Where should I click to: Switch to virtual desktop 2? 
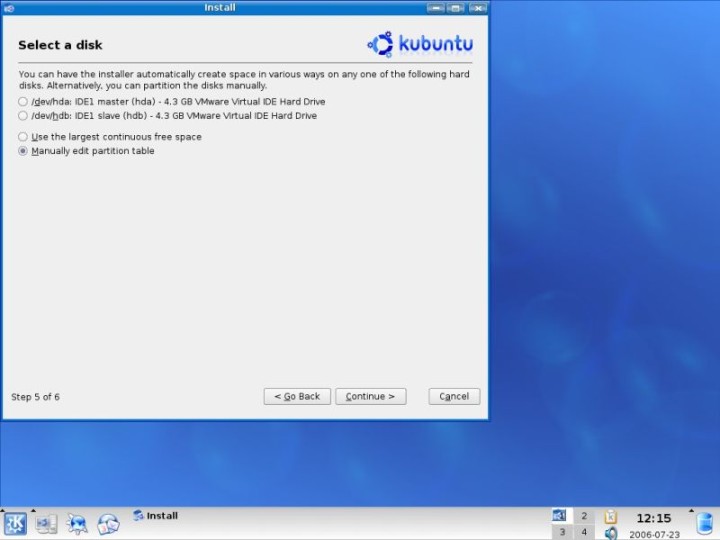point(584,516)
